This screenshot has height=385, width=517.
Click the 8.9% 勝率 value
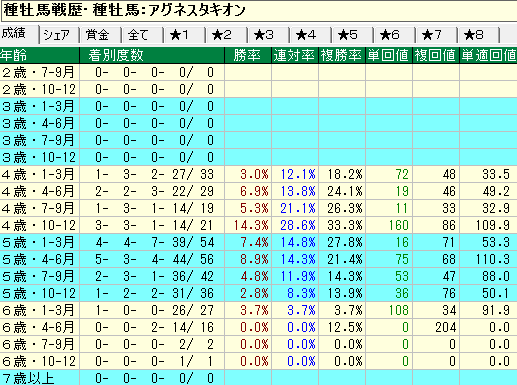pyautogui.click(x=254, y=259)
